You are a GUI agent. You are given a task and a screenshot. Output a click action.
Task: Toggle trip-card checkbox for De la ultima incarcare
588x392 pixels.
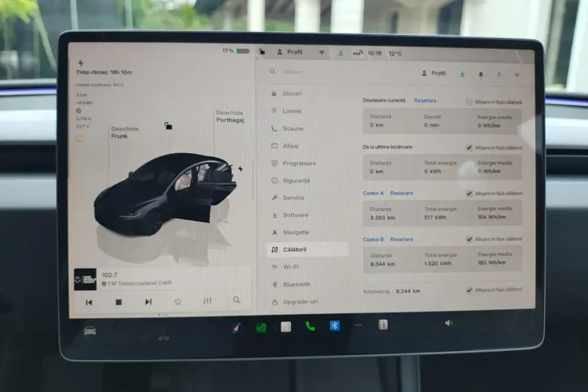(x=469, y=148)
